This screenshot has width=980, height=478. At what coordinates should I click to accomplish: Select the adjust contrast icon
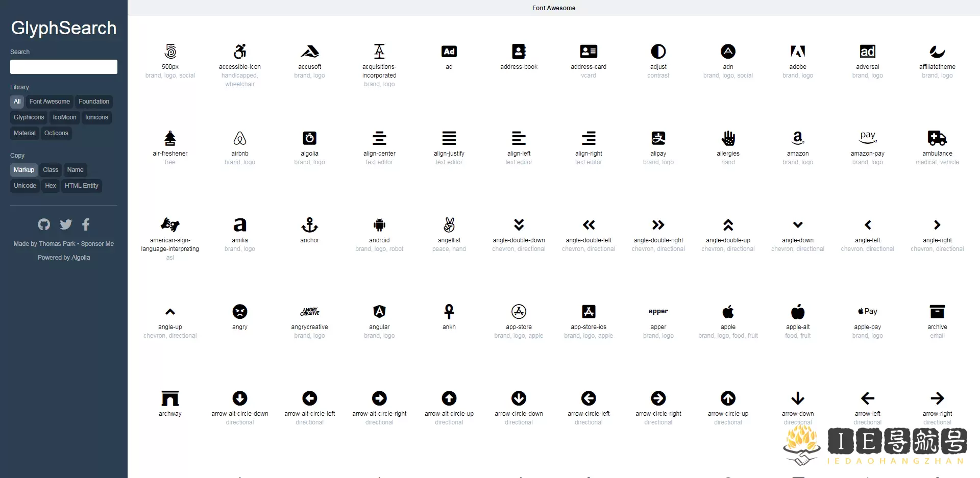click(658, 51)
